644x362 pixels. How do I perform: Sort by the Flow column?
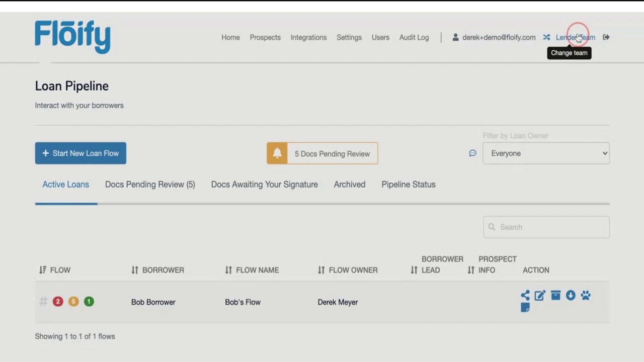[x=55, y=270]
